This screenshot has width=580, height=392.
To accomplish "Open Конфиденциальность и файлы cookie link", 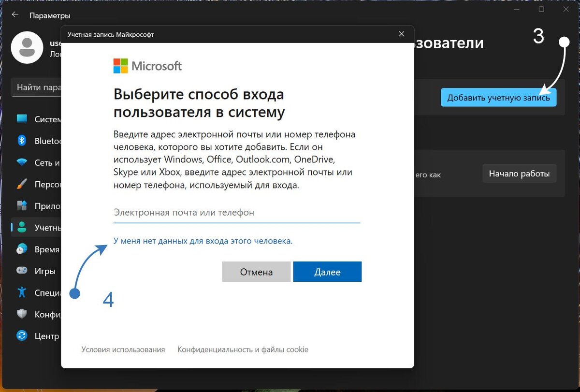I will click(x=243, y=349).
